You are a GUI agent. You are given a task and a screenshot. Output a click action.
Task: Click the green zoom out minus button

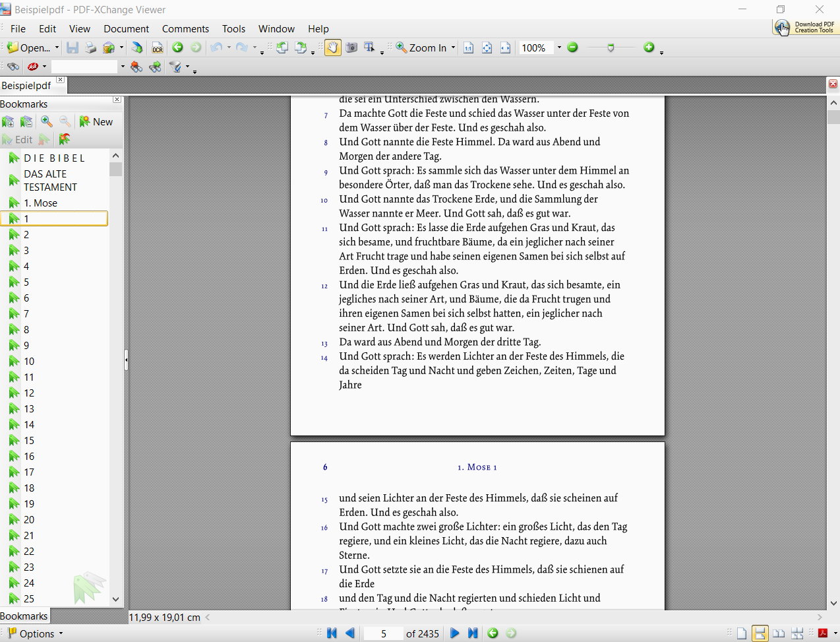tap(572, 48)
